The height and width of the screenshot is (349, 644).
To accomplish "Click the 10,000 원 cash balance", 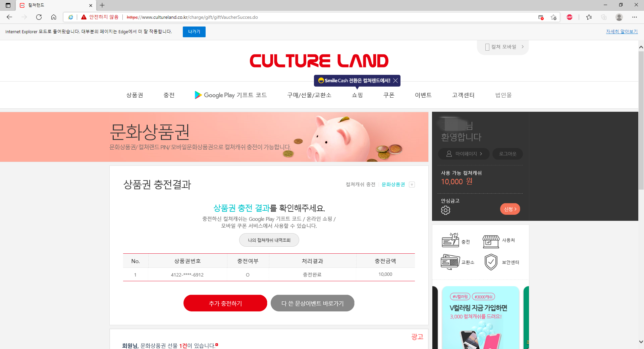I will tap(457, 182).
